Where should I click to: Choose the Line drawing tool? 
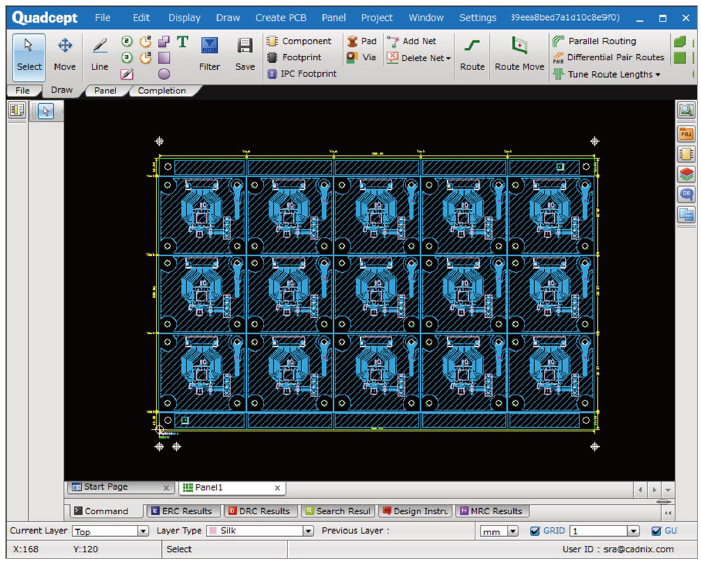[100, 53]
